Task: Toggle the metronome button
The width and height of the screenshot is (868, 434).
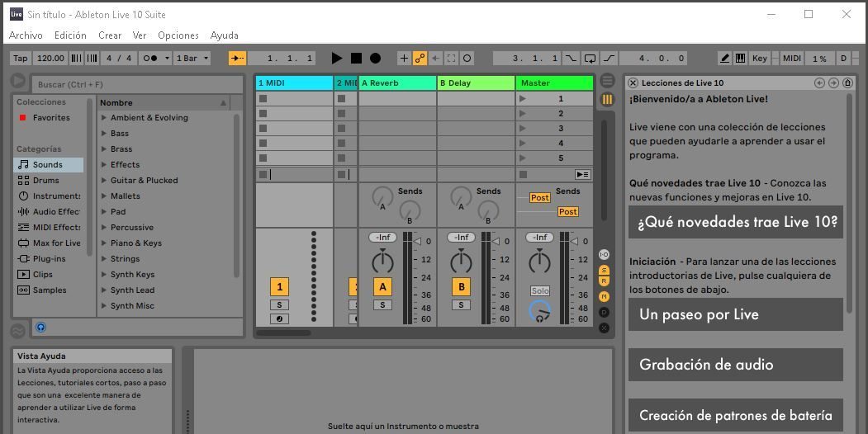Action: (x=150, y=58)
